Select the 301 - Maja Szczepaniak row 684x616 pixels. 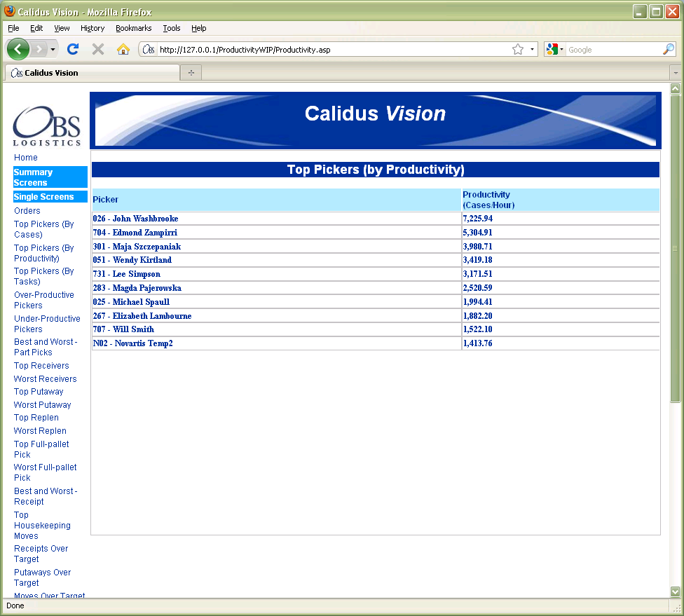(x=376, y=247)
